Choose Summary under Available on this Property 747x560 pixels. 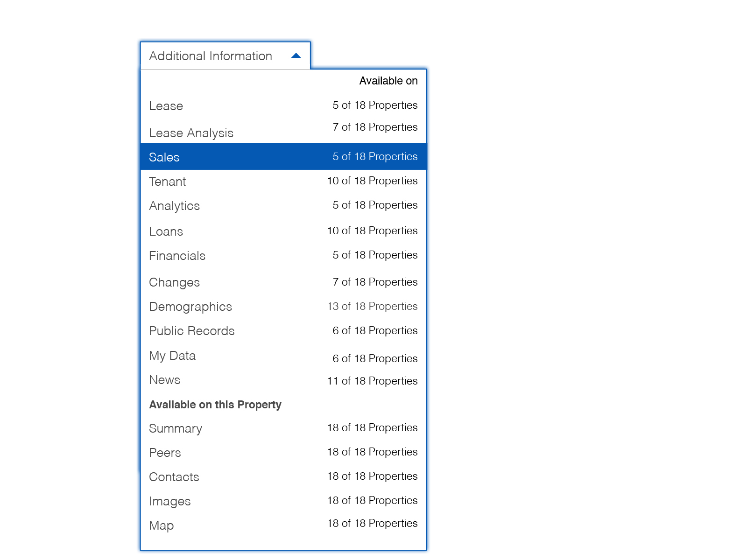pyautogui.click(x=176, y=428)
